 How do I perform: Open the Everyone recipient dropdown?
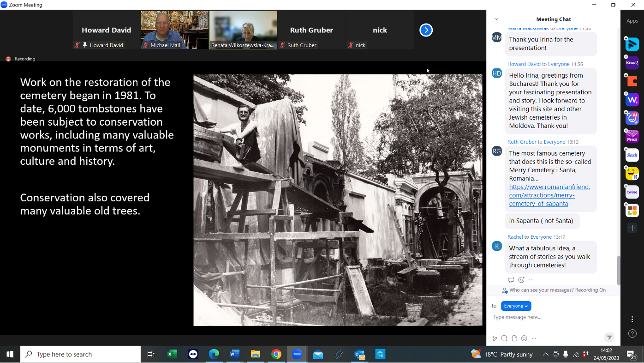(516, 306)
